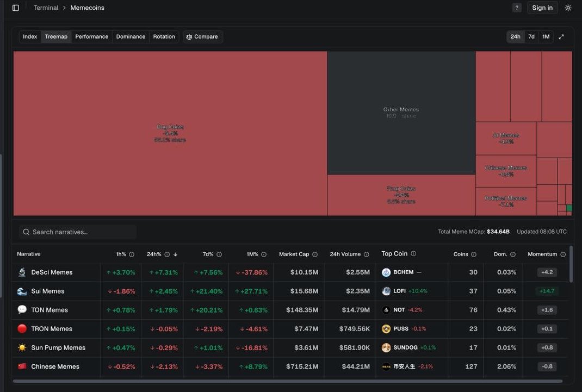Click the horizontal scrollbar below the table
Screen dimensions: 582x392
288,381
